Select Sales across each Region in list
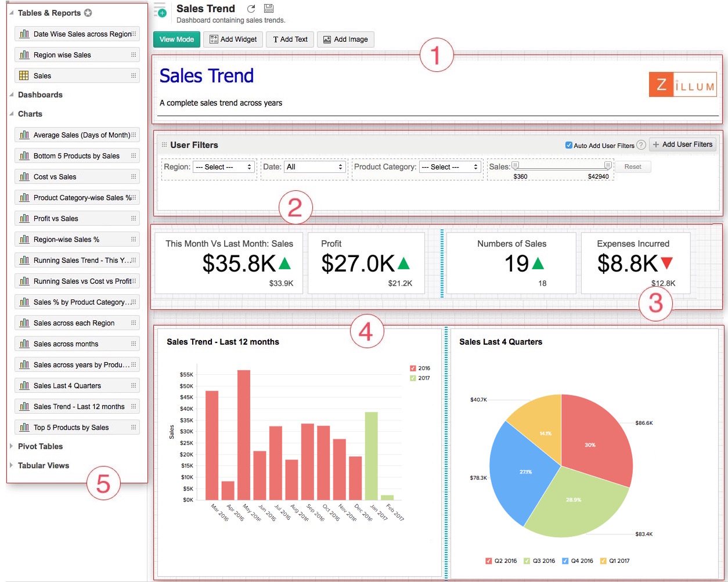The width and height of the screenshot is (728, 582). click(x=74, y=323)
